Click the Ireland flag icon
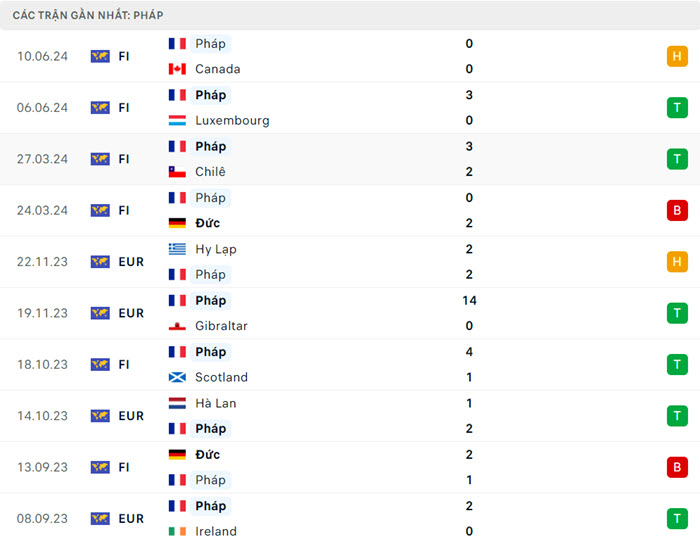The width and height of the screenshot is (700, 544). [177, 532]
